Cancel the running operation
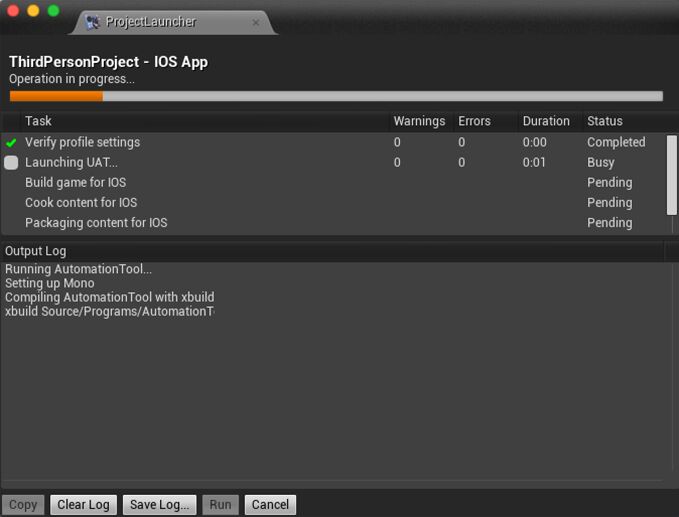The image size is (679, 517). click(270, 505)
